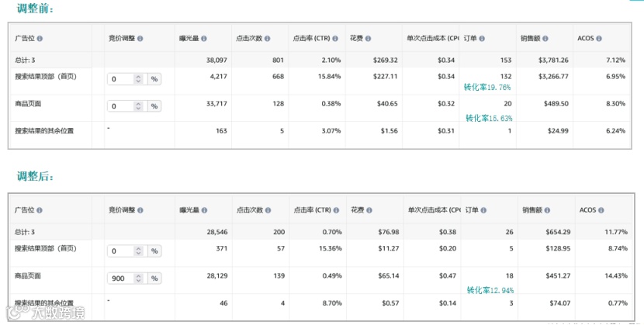Click info icon next to 竞价调整 in 调整后 table

pyautogui.click(x=140, y=210)
